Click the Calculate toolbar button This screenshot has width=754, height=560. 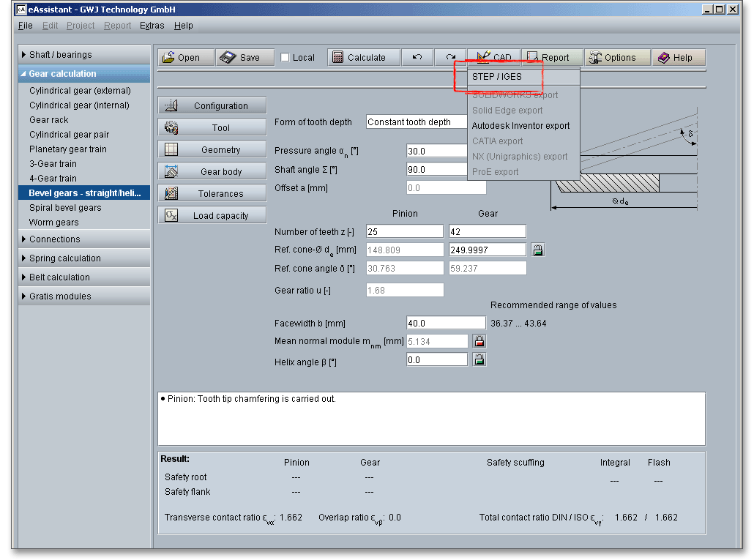tap(364, 58)
